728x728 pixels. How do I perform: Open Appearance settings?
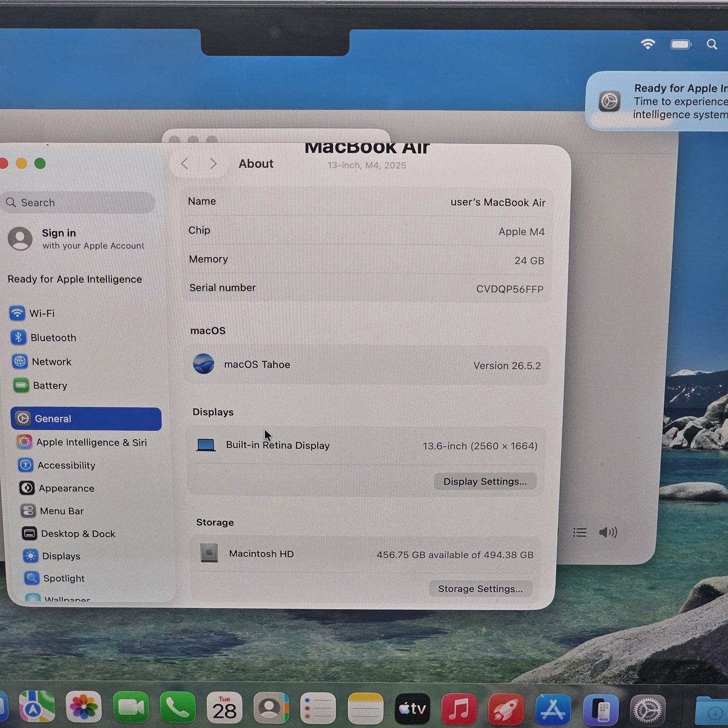point(56,488)
